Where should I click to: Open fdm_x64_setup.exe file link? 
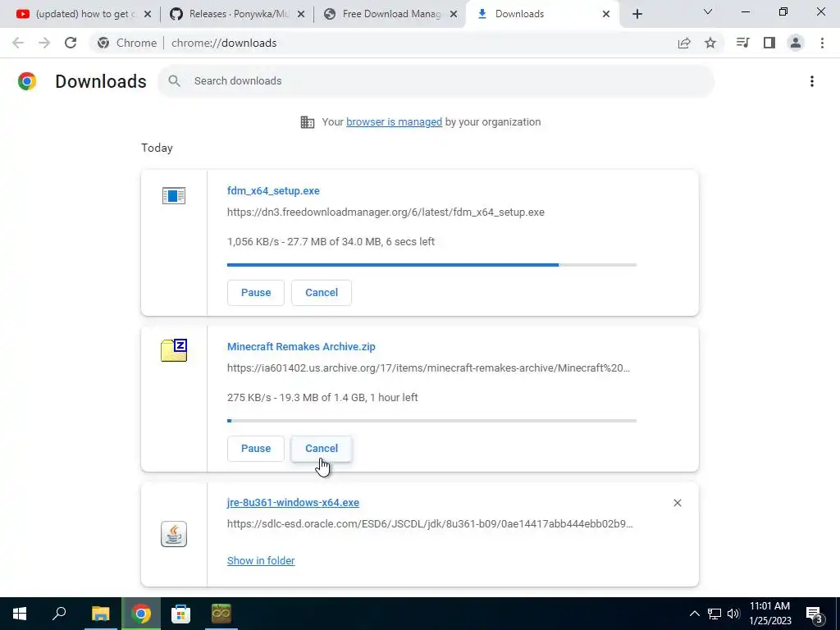point(273,190)
